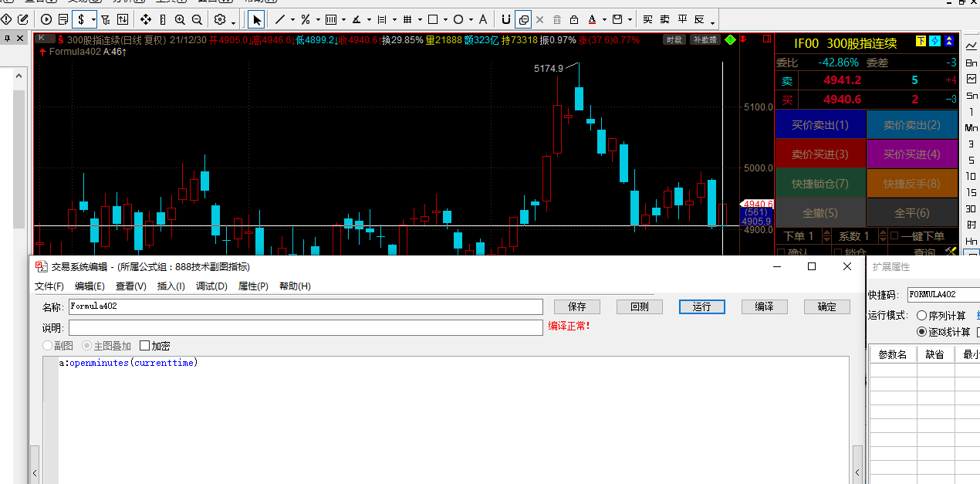
Task: Click the 确定 confirm button
Action: point(827,306)
